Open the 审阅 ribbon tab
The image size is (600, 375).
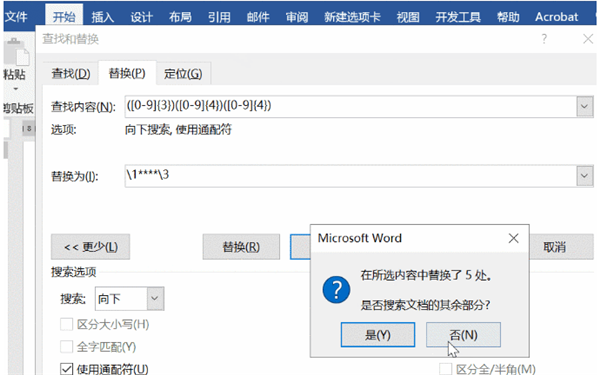297,17
